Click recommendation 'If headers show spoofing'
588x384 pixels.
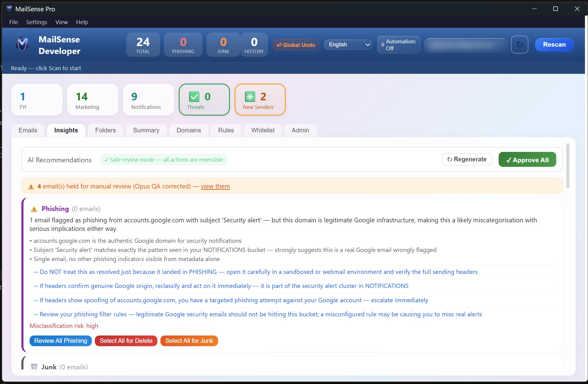[x=230, y=300]
